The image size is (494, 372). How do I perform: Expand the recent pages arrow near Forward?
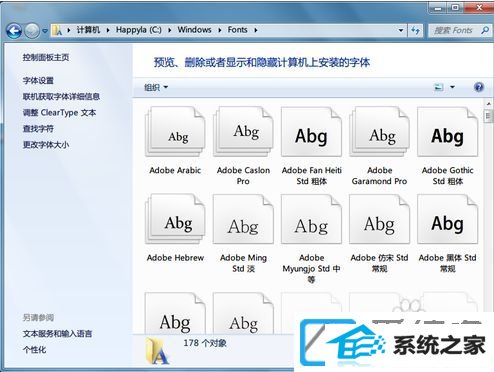45,31
